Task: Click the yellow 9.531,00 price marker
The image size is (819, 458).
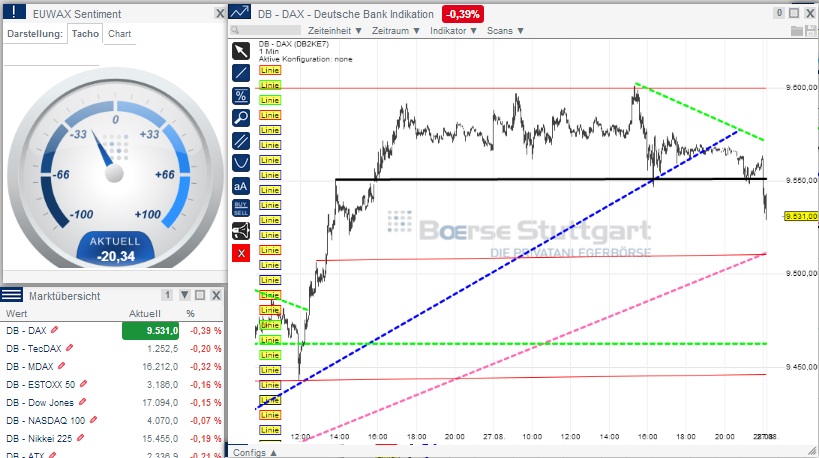Action: 801,216
